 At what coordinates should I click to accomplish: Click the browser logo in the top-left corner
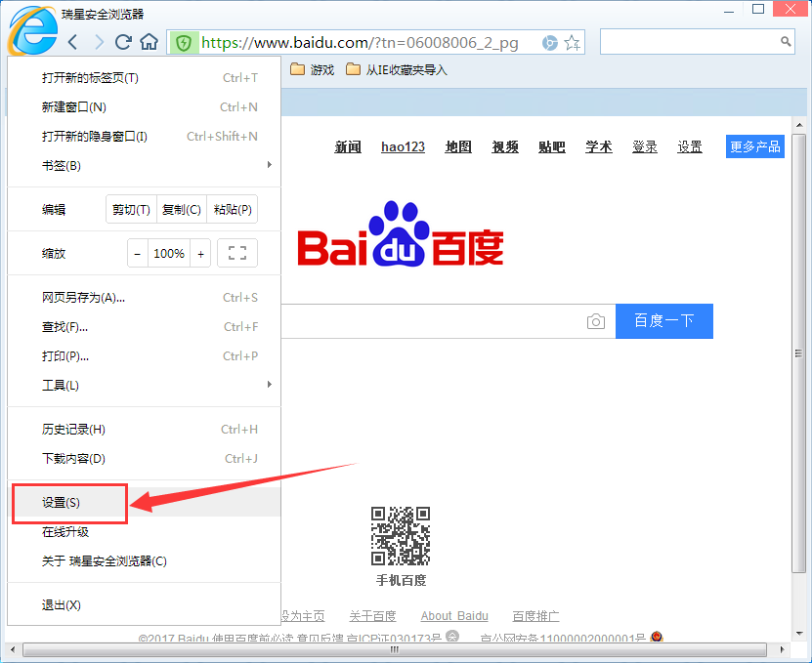pos(29,29)
